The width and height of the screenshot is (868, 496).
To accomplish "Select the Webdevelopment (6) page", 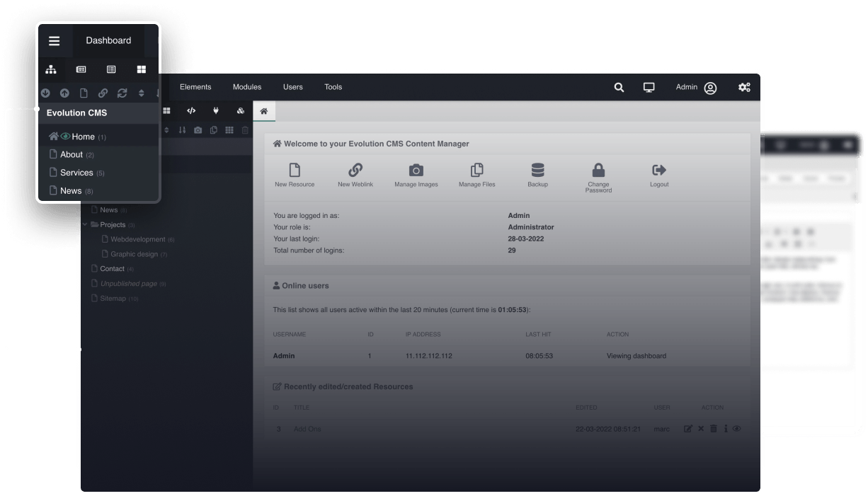I will pyautogui.click(x=138, y=240).
